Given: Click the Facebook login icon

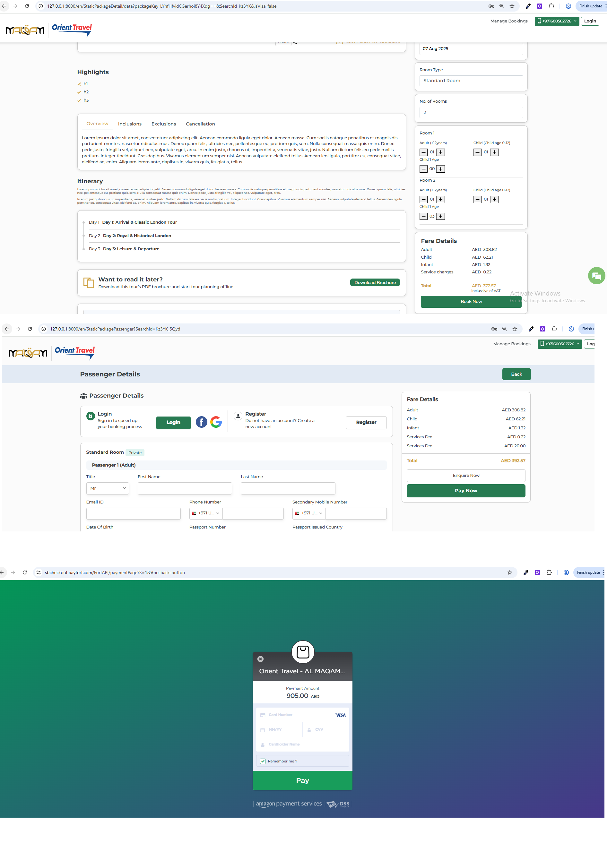Looking at the screenshot, I should [x=204, y=428].
